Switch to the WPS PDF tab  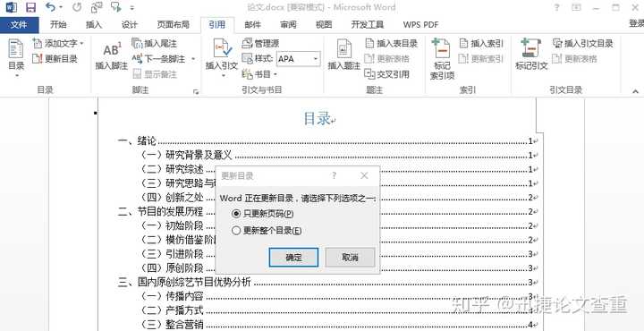[x=420, y=25]
